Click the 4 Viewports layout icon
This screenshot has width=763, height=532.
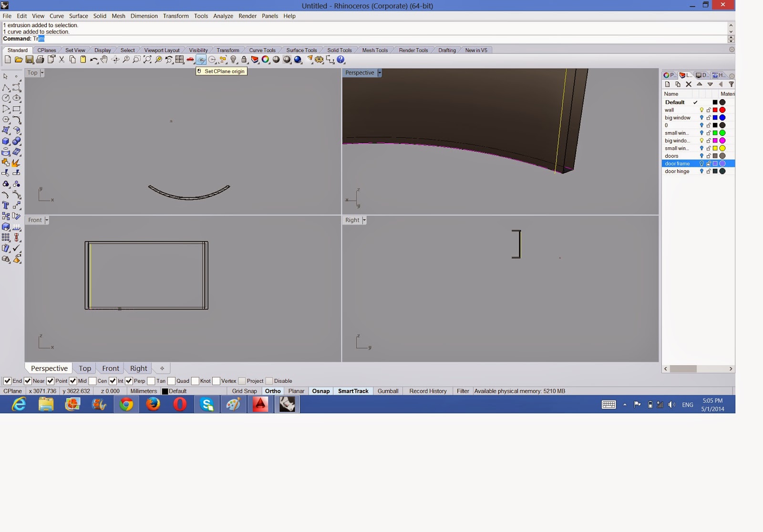point(180,60)
